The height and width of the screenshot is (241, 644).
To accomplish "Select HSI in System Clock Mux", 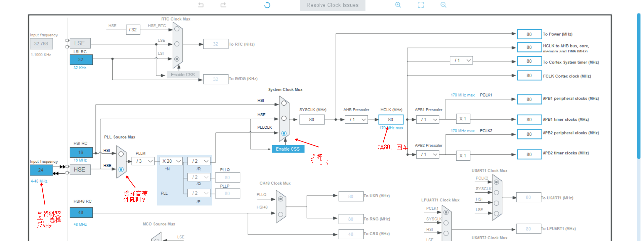I will tap(284, 103).
